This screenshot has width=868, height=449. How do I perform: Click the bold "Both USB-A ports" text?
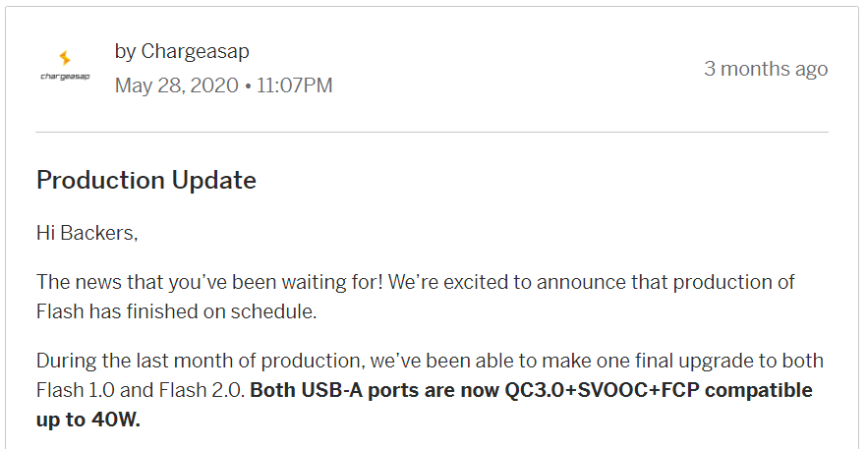(336, 390)
